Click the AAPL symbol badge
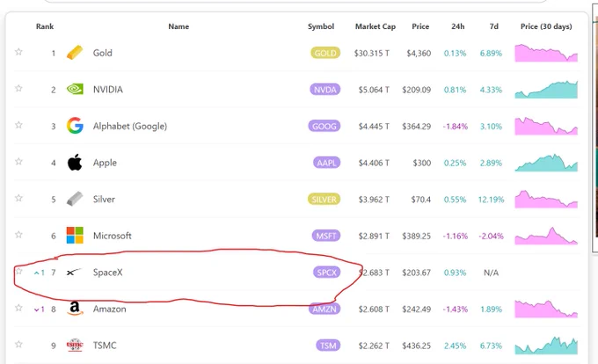This screenshot has height=364, width=598. (x=326, y=163)
